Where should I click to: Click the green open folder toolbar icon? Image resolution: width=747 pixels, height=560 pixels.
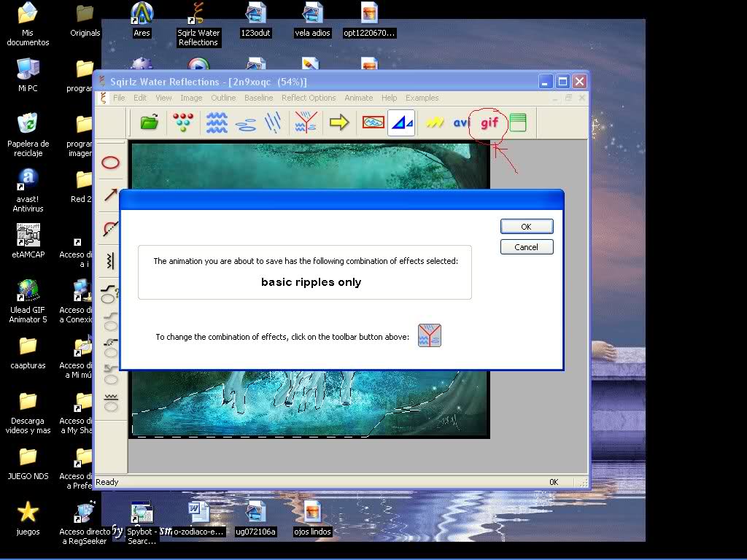point(149,122)
